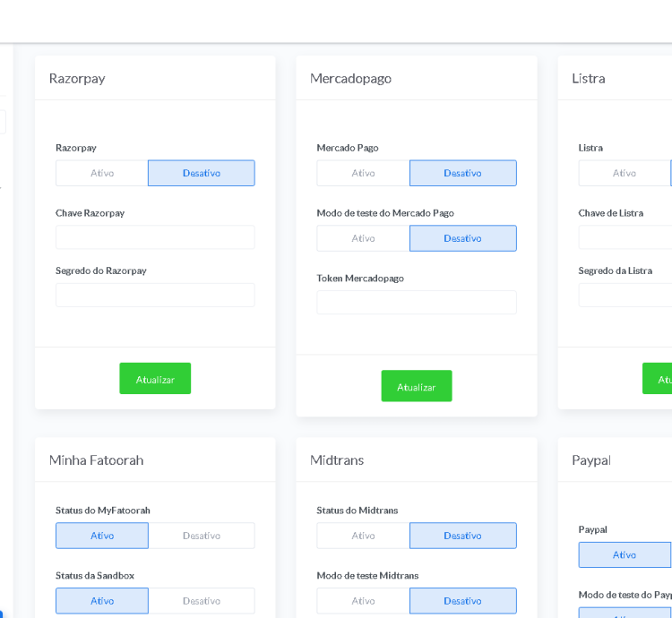Switch Status da Sandbox to Desativo
The image size is (672, 618).
[202, 601]
